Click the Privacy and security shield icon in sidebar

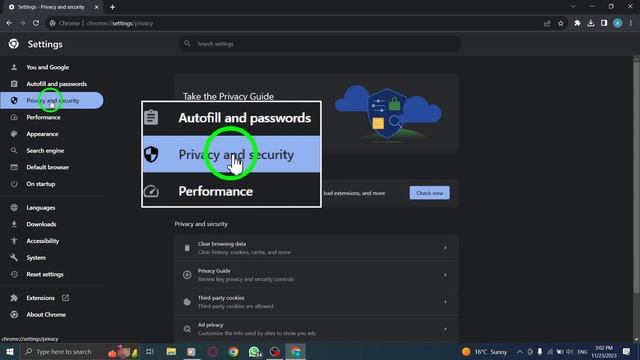pyautogui.click(x=14, y=100)
